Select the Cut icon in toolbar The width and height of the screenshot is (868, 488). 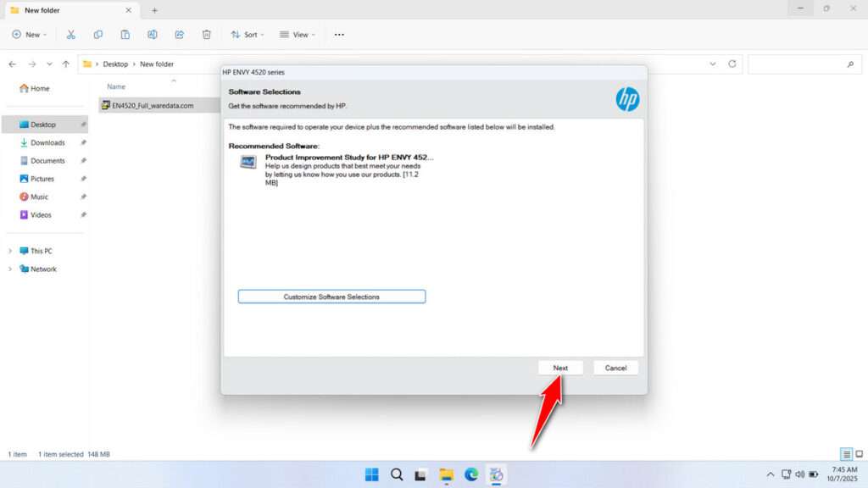(x=71, y=34)
